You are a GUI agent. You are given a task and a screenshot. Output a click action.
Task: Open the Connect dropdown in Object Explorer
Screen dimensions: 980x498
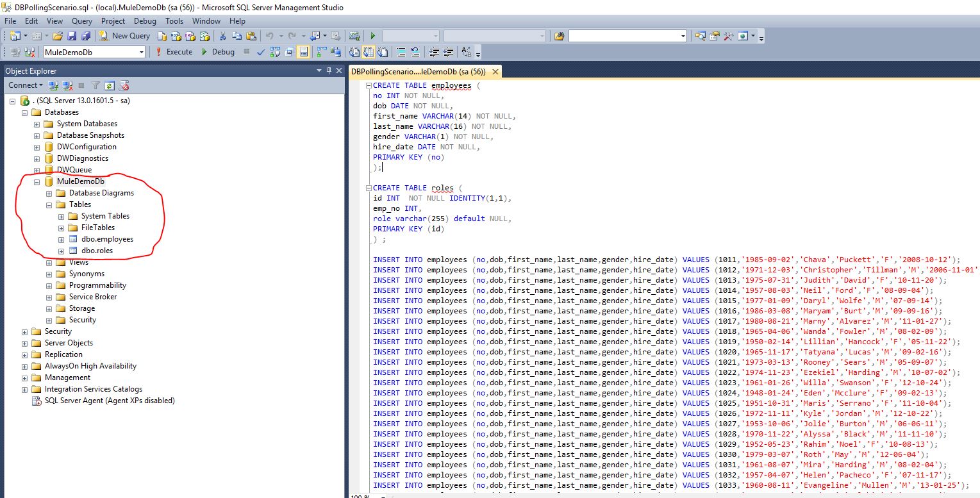click(26, 85)
